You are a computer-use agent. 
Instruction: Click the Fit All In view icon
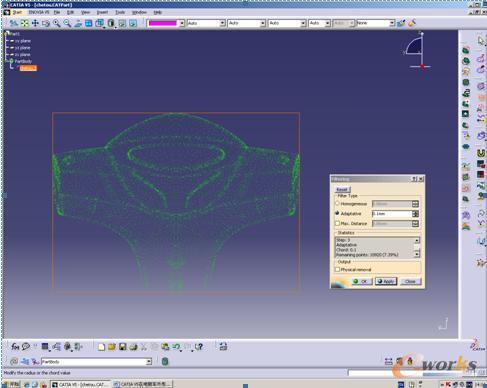tap(24, 23)
